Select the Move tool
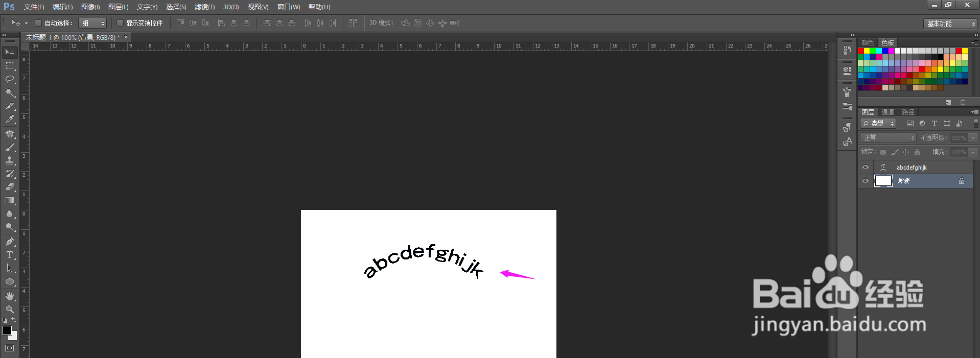 coord(10,53)
